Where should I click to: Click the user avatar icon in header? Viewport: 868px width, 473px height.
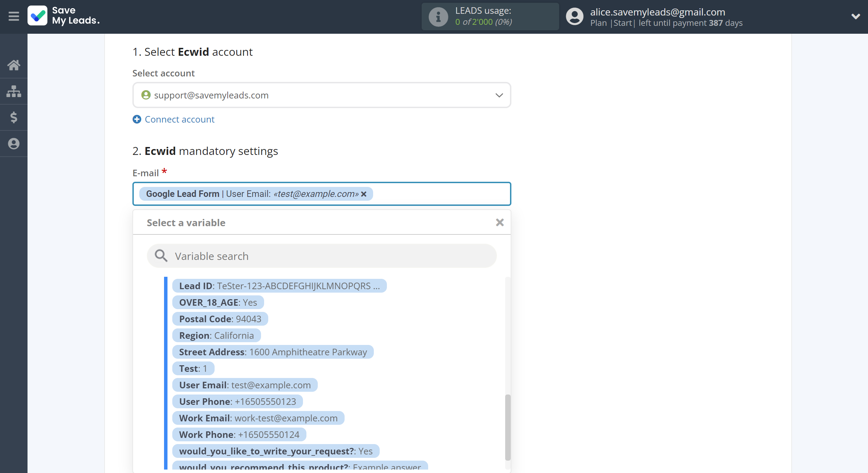pos(575,17)
